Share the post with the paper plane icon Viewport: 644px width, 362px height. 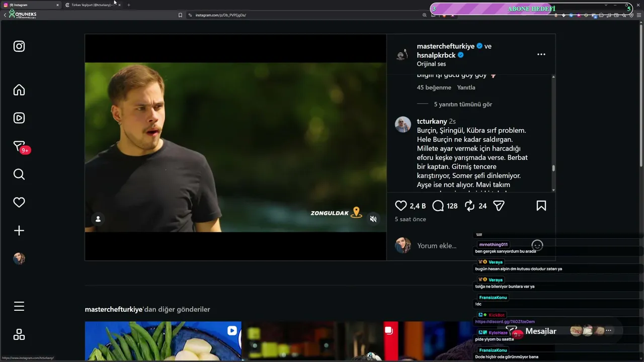click(x=499, y=206)
